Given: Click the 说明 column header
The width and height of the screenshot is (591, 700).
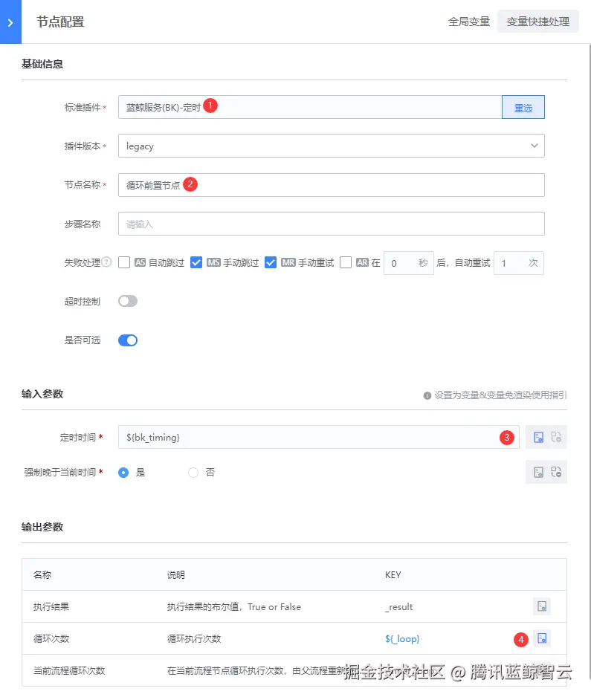Looking at the screenshot, I should point(176,574).
